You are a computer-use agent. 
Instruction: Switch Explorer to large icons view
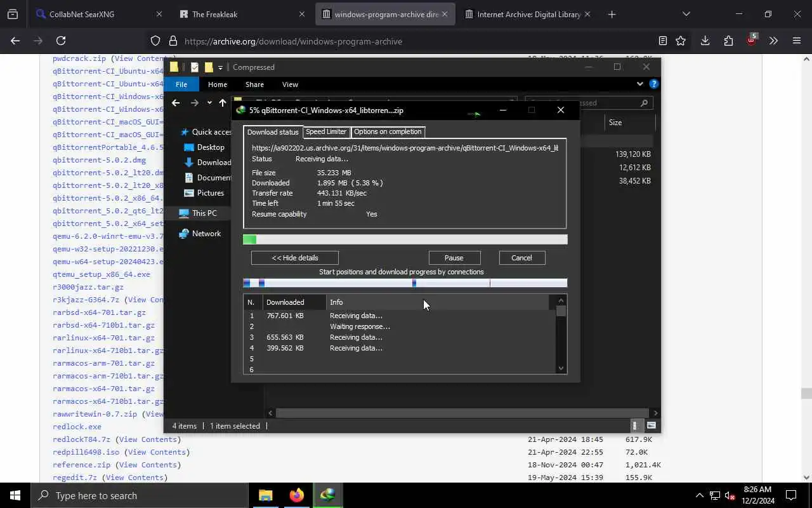tap(651, 425)
